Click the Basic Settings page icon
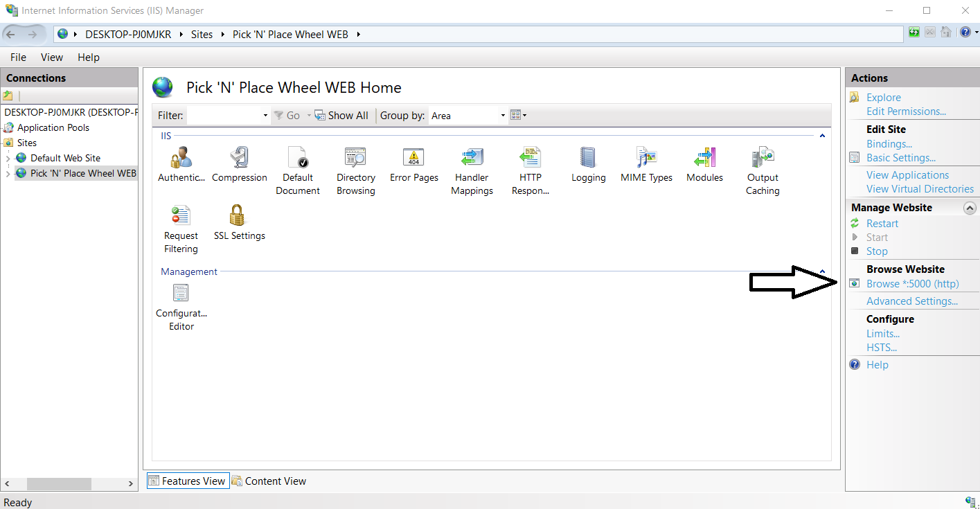The image size is (980, 509). click(x=855, y=158)
